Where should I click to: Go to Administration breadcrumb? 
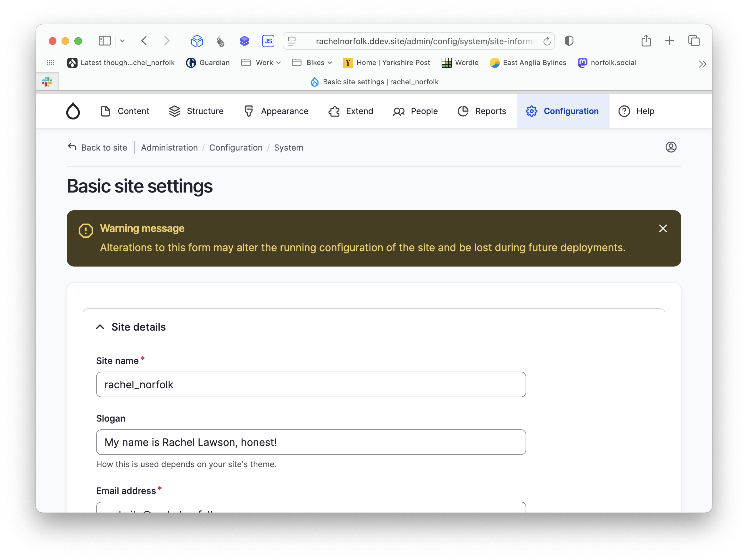coord(170,148)
